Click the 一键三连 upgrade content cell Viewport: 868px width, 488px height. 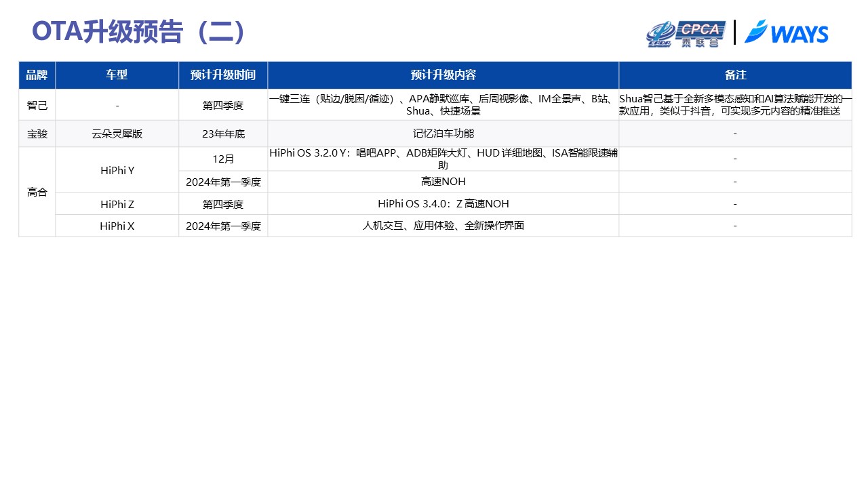click(x=443, y=105)
